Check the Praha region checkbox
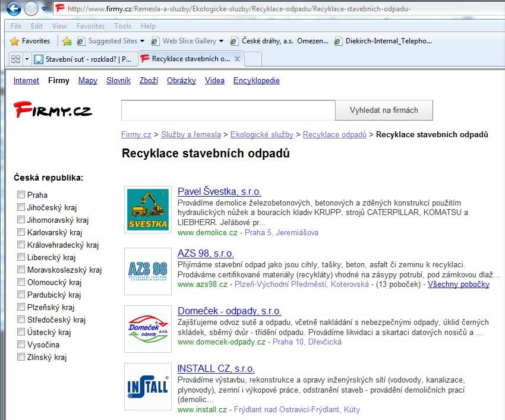 (x=21, y=194)
